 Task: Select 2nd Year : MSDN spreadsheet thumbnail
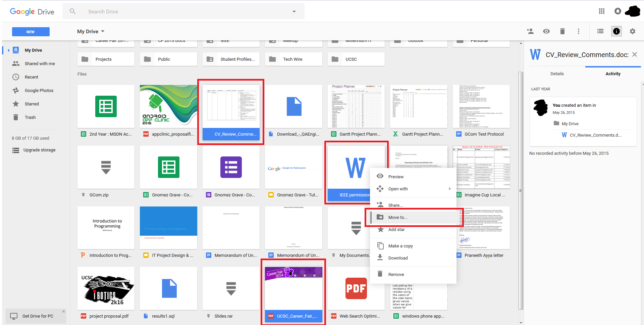pos(106,106)
